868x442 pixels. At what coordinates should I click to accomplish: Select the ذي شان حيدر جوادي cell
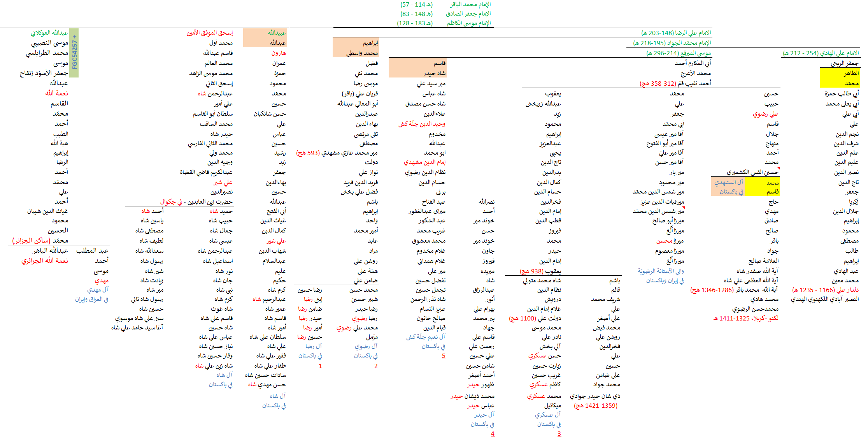pos(595,396)
